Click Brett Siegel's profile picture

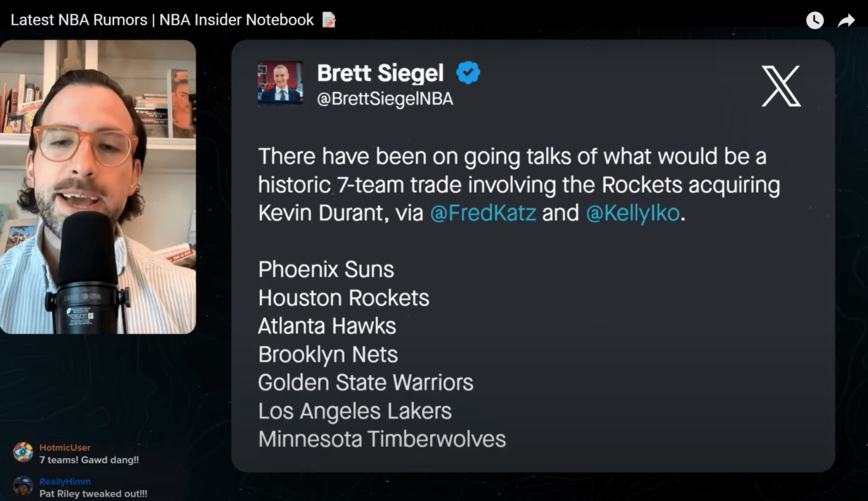click(280, 83)
